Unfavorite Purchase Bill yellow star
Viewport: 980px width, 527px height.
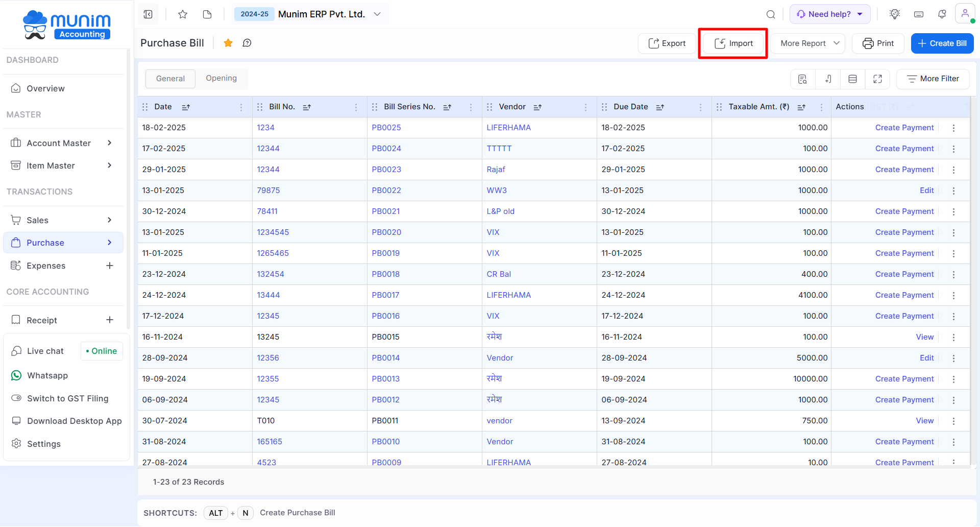click(x=228, y=43)
